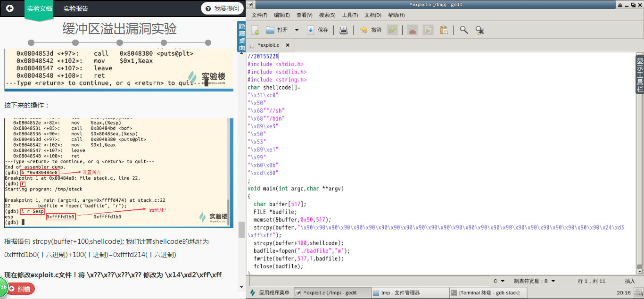
Task: Open the 文档(D) menu
Action: tap(373, 15)
